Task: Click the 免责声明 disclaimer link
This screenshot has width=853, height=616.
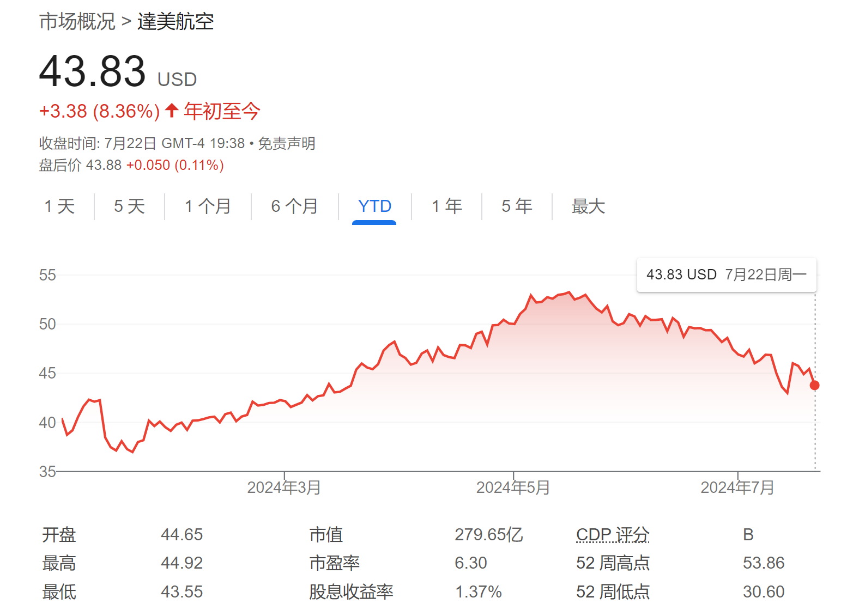Action: point(287,143)
